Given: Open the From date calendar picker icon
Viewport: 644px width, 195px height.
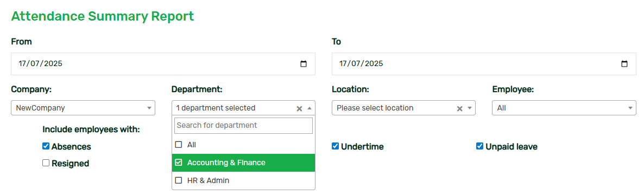Looking at the screenshot, I should pyautogui.click(x=304, y=64).
